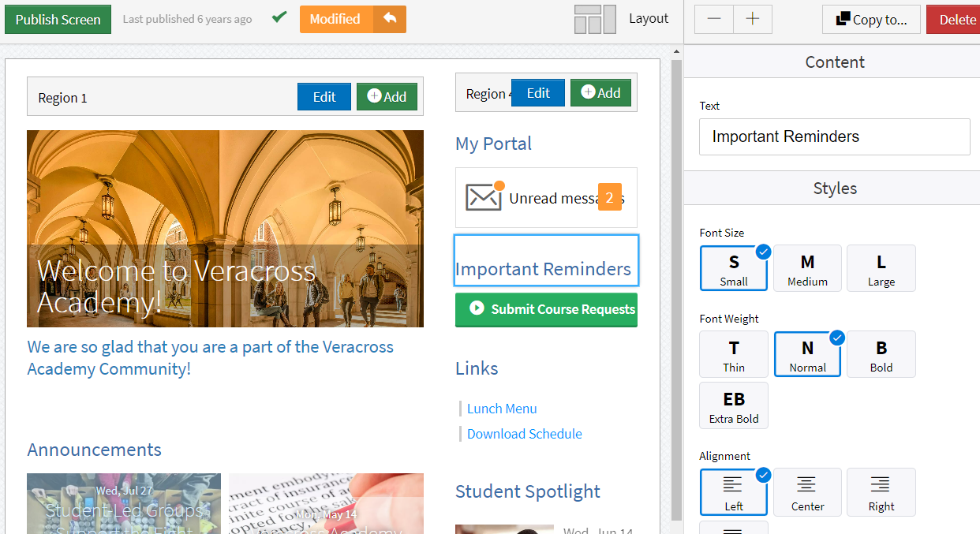Open the Mon, May 14 announcement thumbnail
980x534 pixels.
pyautogui.click(x=326, y=504)
